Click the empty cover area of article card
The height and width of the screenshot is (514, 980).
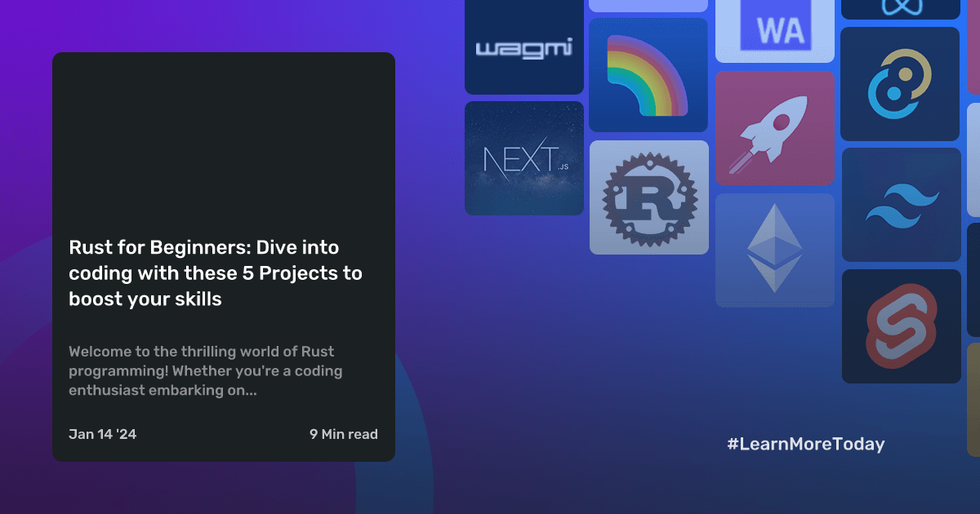[223, 139]
